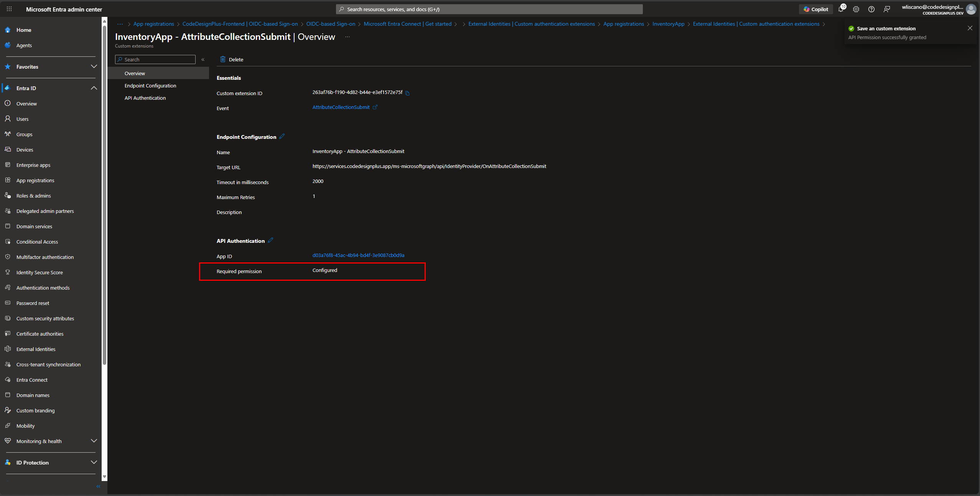The height and width of the screenshot is (496, 980).
Task: Select the Target URL value text
Action: tap(429, 166)
